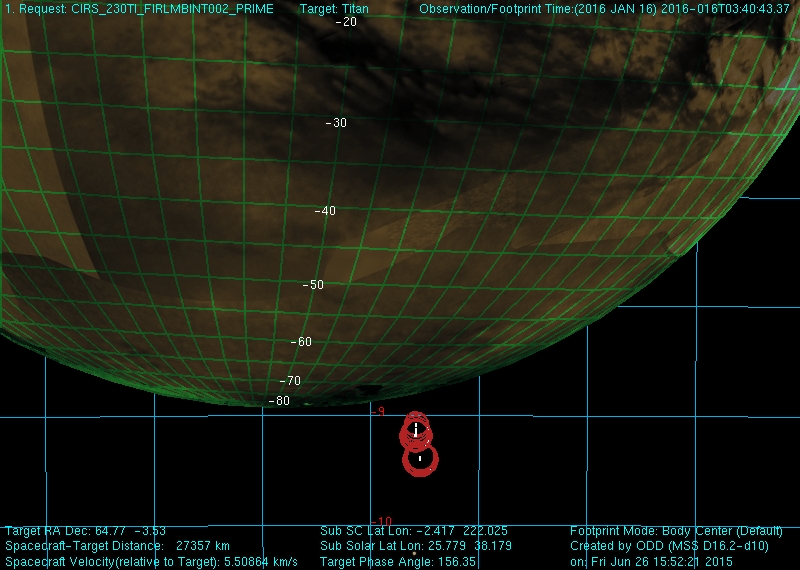The height and width of the screenshot is (570, 800).
Task: Click the -20 latitude label
Action: (346, 22)
